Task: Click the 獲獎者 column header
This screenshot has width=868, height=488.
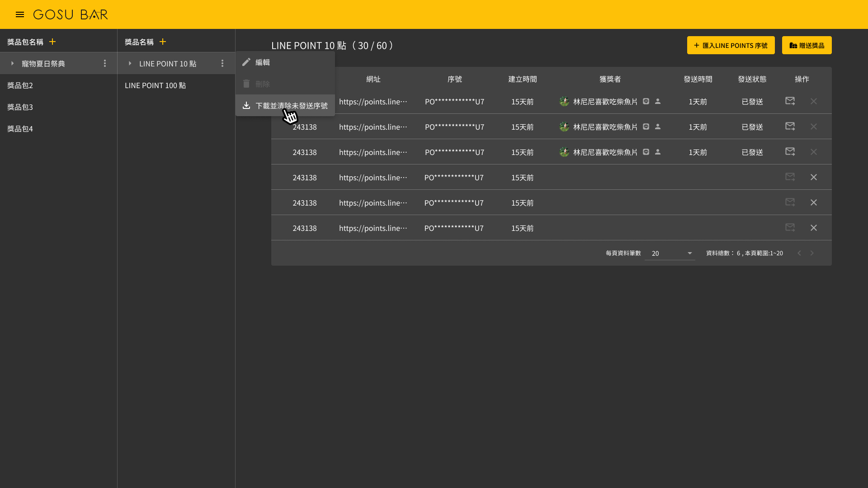Action: (610, 79)
